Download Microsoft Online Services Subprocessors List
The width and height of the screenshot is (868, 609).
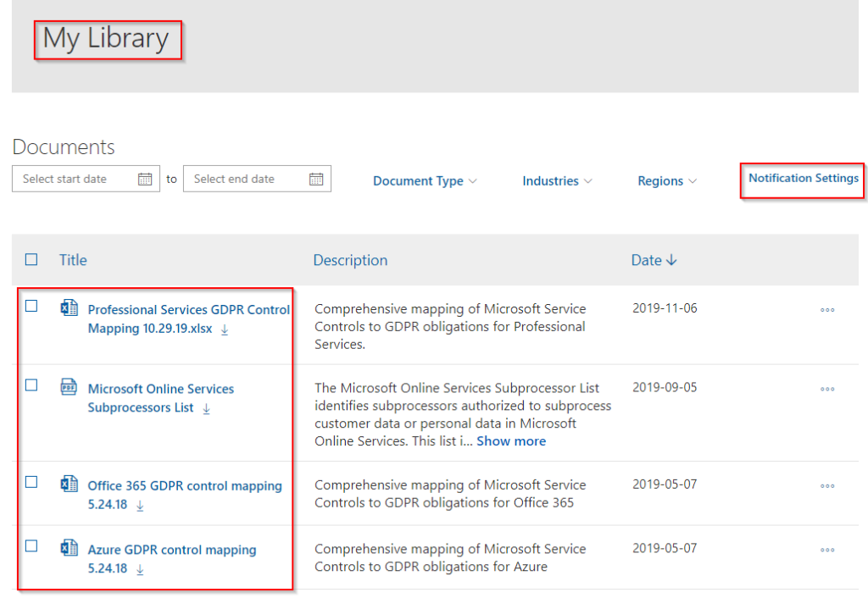point(207,409)
